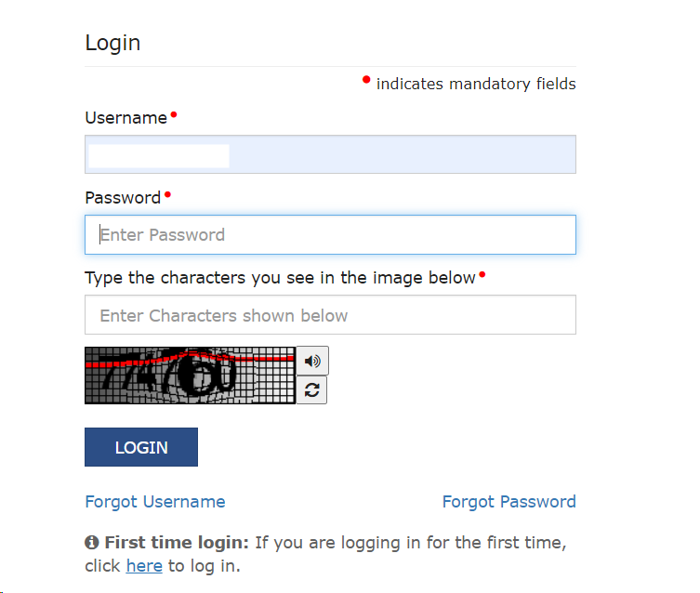Click the red mandatory dot beside Username
700x593 pixels.
[x=174, y=114]
